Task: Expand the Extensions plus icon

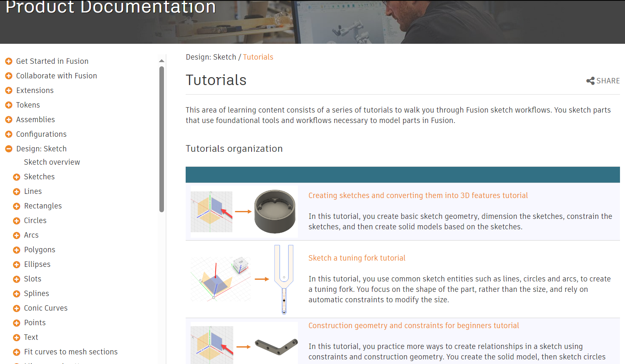Action: point(9,90)
